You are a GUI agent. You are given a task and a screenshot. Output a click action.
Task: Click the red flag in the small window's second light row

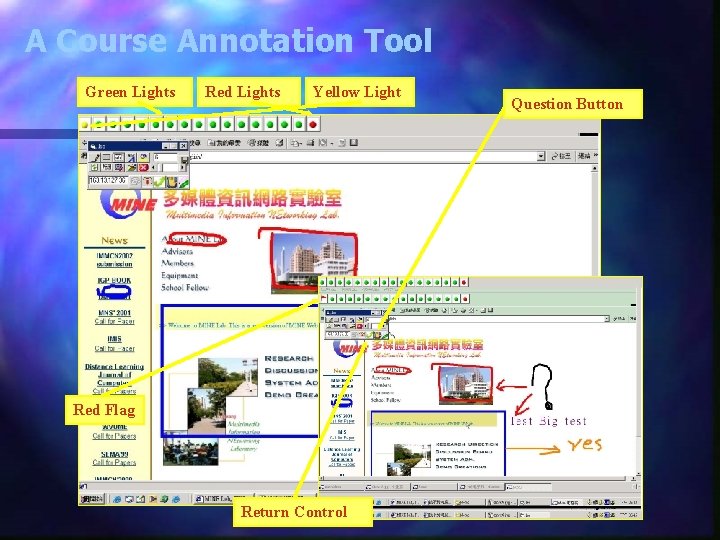(x=324, y=298)
